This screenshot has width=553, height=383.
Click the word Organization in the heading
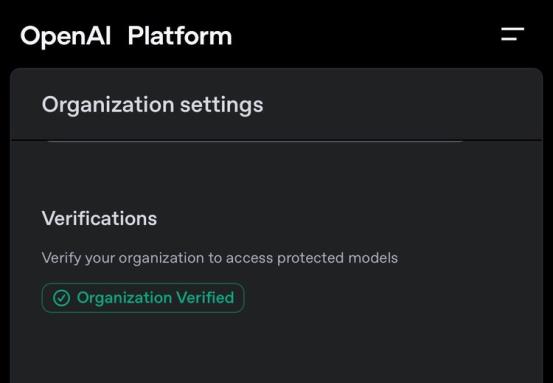(108, 105)
